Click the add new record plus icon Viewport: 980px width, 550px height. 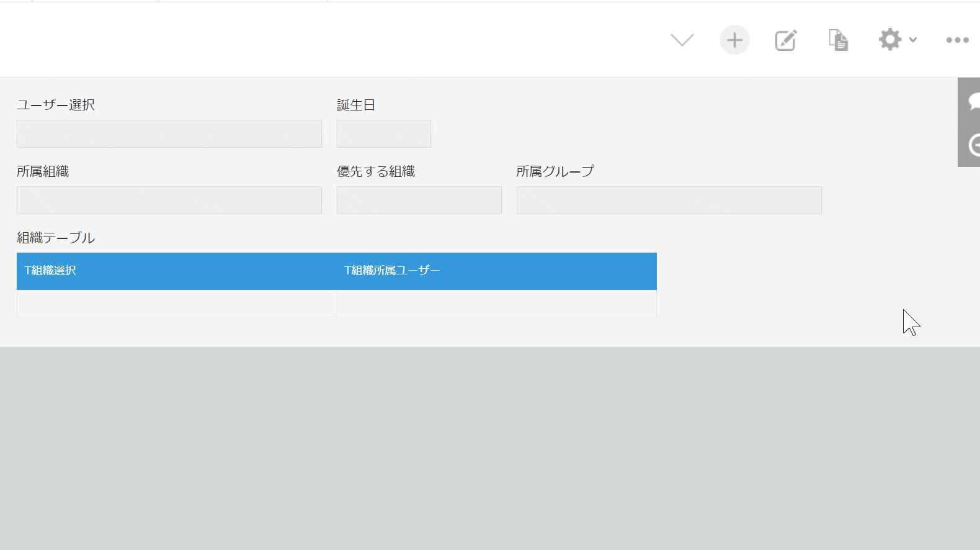[x=735, y=40]
